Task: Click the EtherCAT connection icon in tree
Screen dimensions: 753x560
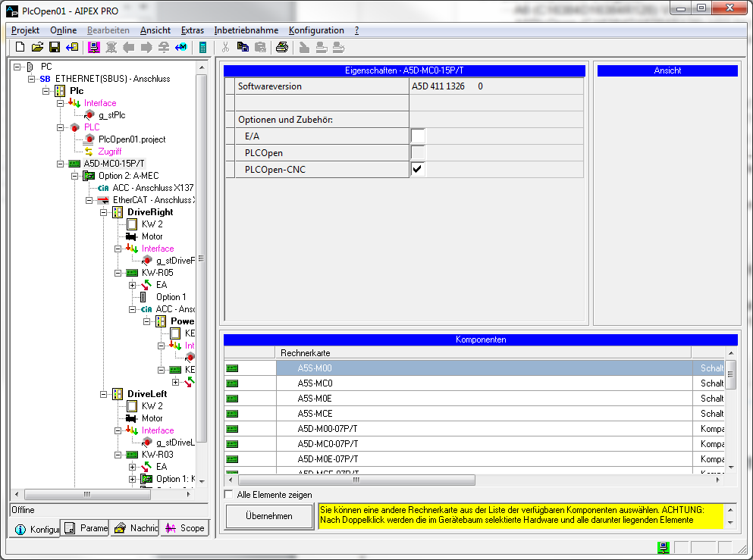Action: point(103,200)
